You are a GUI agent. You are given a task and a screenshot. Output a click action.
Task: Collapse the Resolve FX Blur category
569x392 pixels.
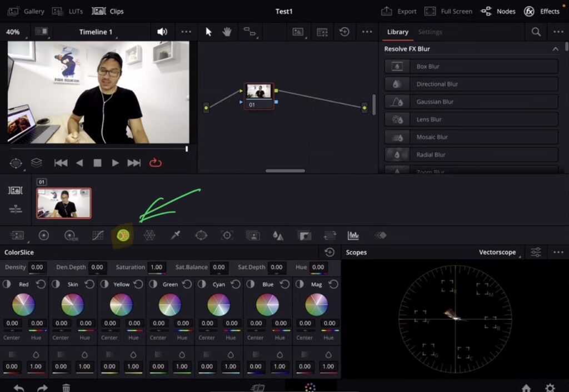(x=555, y=49)
